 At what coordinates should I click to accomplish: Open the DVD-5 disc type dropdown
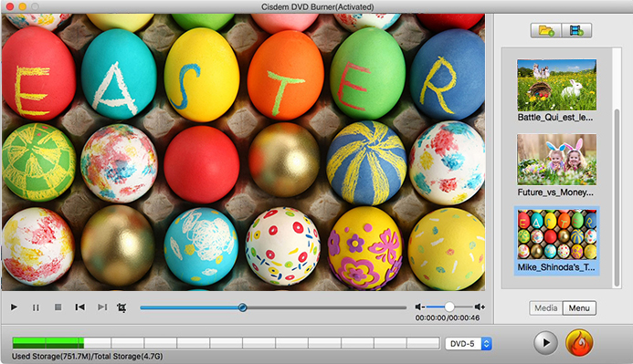(469, 343)
